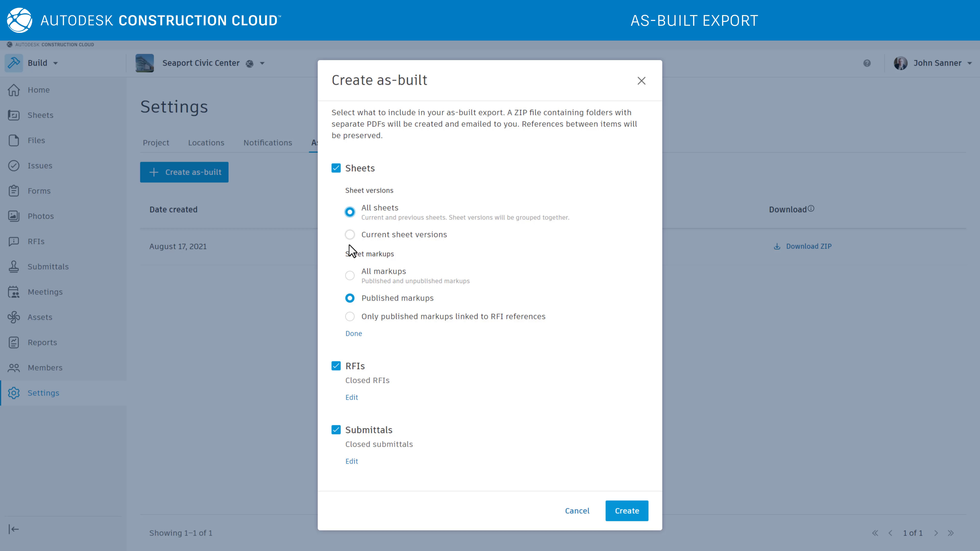The height and width of the screenshot is (551, 980).
Task: Open Sheets from the sidebar icon
Action: pyautogui.click(x=14, y=115)
